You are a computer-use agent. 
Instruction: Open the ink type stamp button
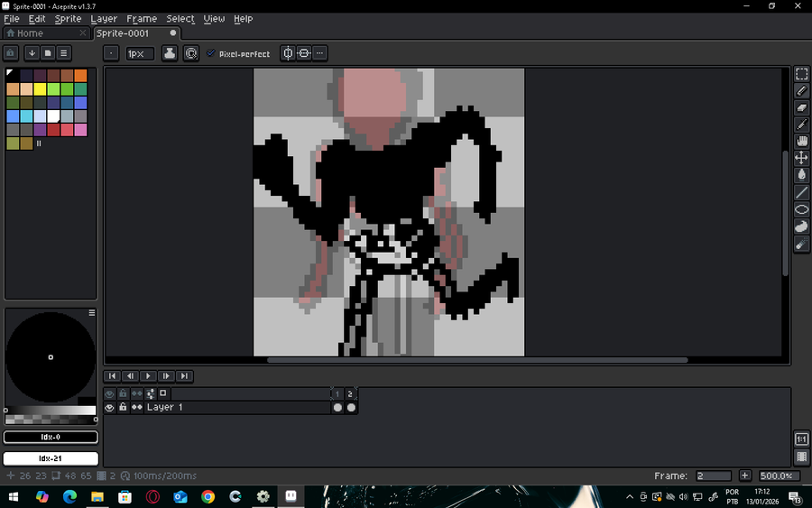[x=170, y=53]
